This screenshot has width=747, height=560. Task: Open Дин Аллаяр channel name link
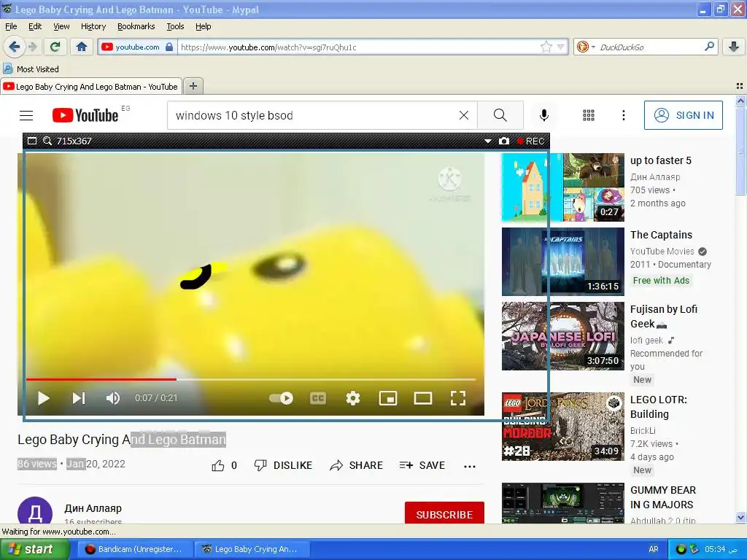click(x=93, y=508)
